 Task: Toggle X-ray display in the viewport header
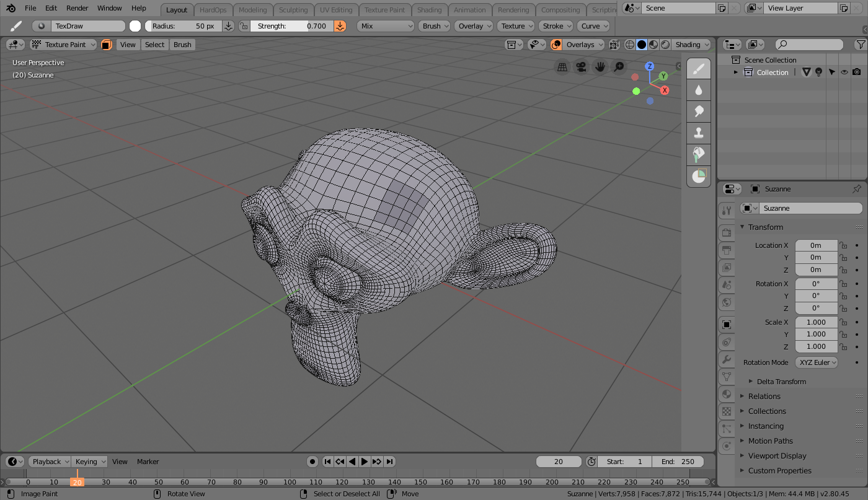coord(614,45)
